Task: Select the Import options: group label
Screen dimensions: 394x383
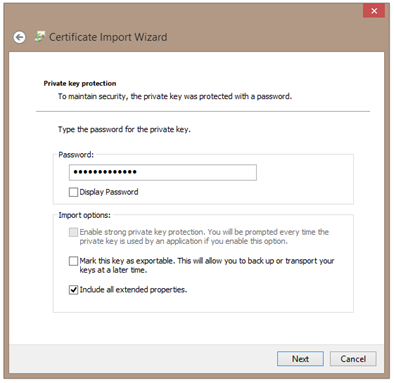Action: coord(84,215)
